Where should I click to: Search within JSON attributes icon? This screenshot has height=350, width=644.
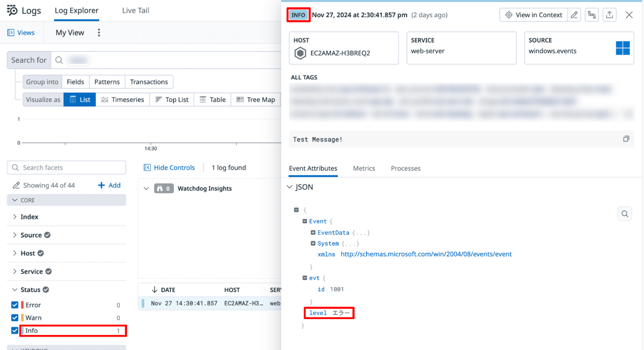625,214
